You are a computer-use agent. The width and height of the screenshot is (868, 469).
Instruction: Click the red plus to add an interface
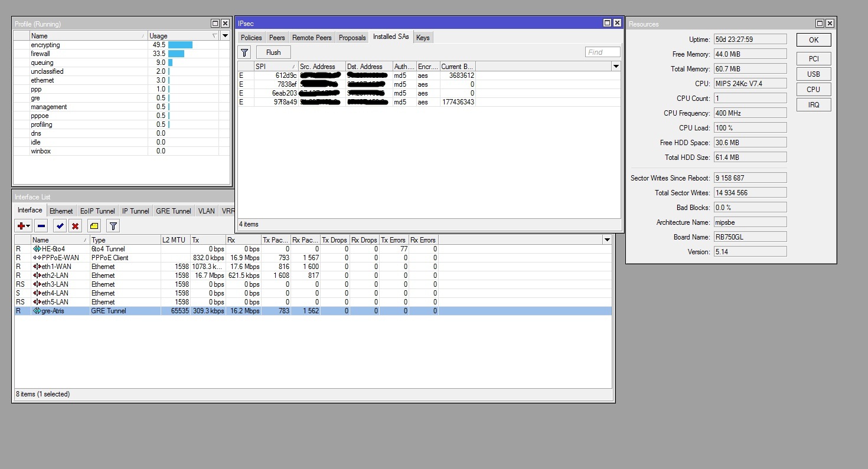coord(21,225)
